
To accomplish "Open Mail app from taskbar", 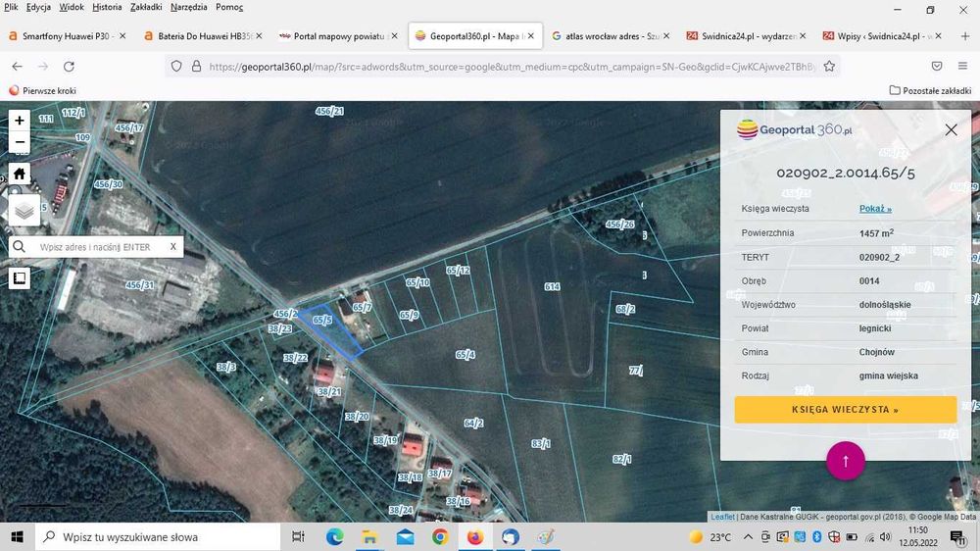I will coord(405,537).
